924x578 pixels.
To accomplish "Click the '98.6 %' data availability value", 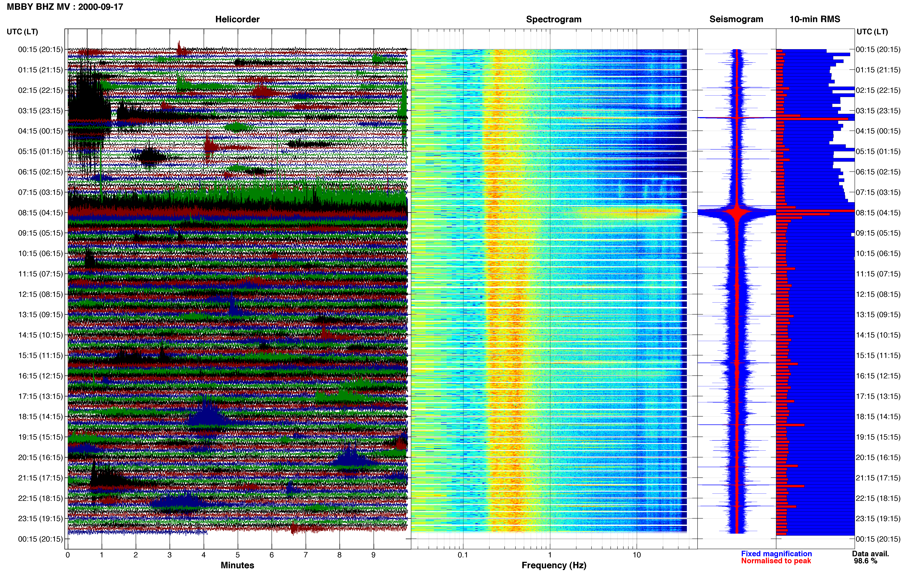I will [865, 561].
